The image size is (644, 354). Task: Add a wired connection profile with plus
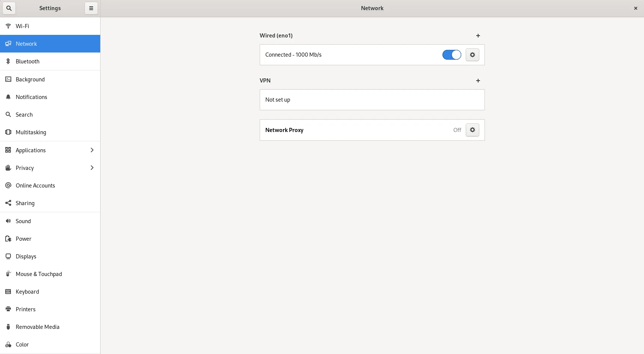click(x=478, y=36)
